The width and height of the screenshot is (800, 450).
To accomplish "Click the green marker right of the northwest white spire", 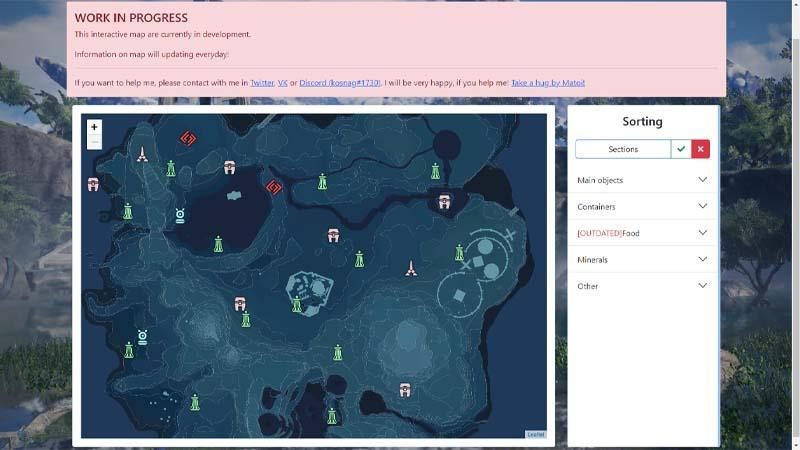I will (x=171, y=168).
